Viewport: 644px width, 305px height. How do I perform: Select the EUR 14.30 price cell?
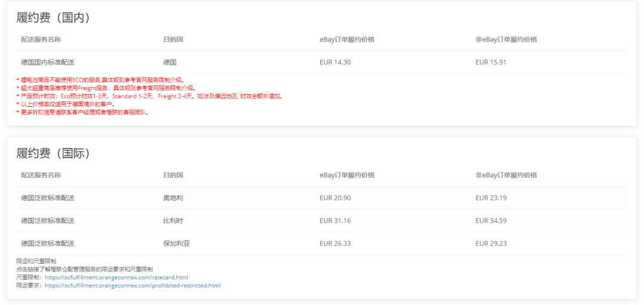[335, 63]
